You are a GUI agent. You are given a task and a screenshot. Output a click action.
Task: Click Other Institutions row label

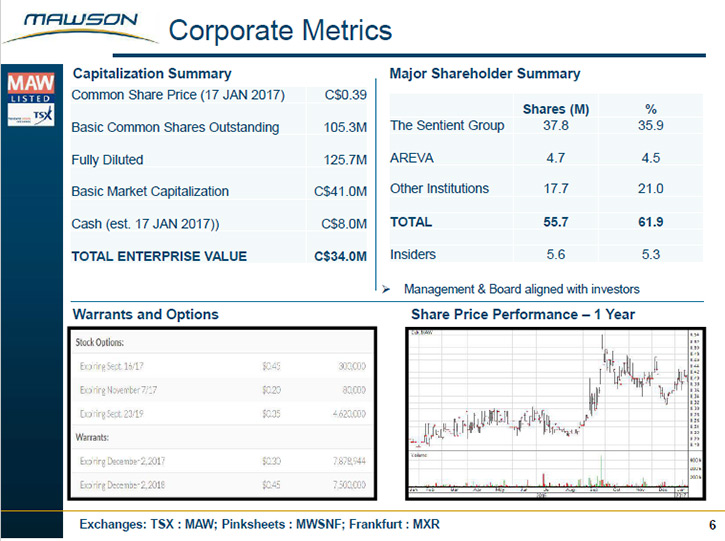tap(439, 189)
